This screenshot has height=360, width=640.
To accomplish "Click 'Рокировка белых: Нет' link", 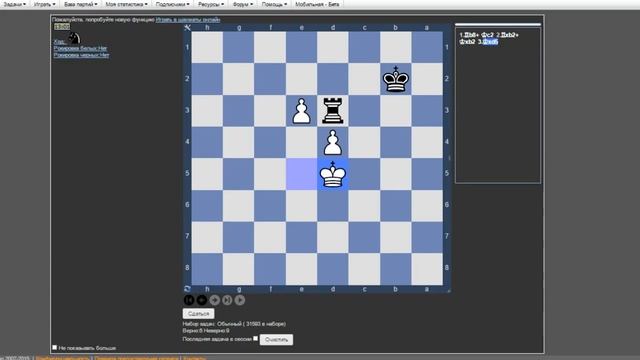I will coord(80,48).
